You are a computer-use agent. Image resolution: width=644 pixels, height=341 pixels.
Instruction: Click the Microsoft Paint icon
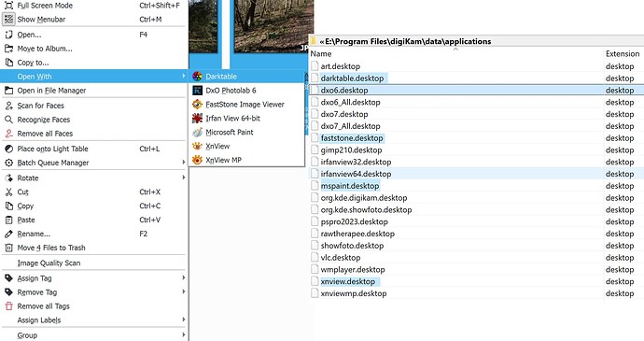pos(198,133)
